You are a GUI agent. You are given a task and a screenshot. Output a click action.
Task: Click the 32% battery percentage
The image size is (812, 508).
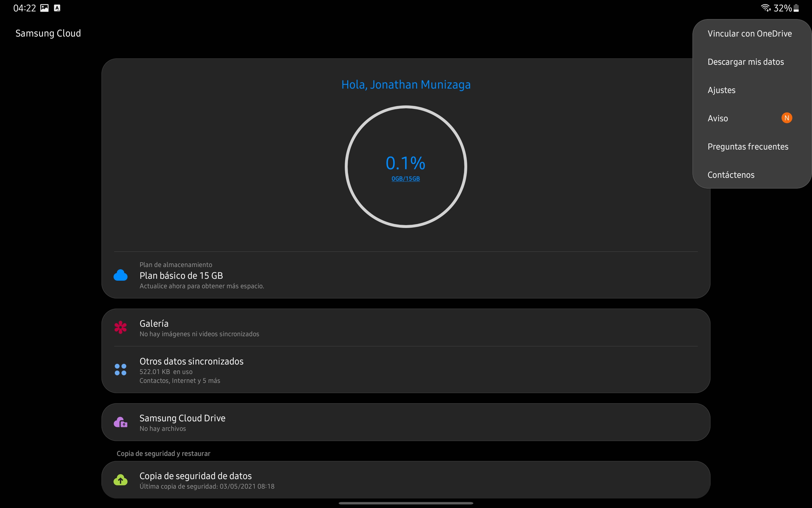783,8
